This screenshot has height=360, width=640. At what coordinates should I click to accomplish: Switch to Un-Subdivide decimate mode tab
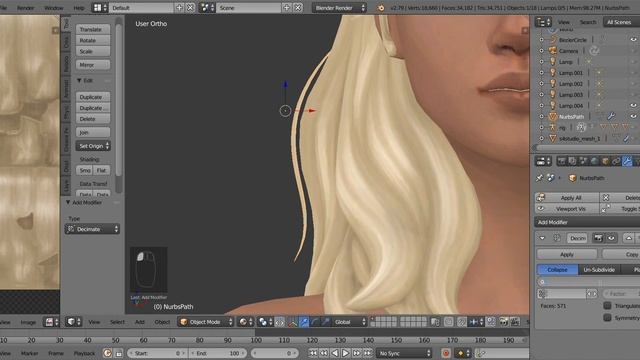pyautogui.click(x=599, y=270)
